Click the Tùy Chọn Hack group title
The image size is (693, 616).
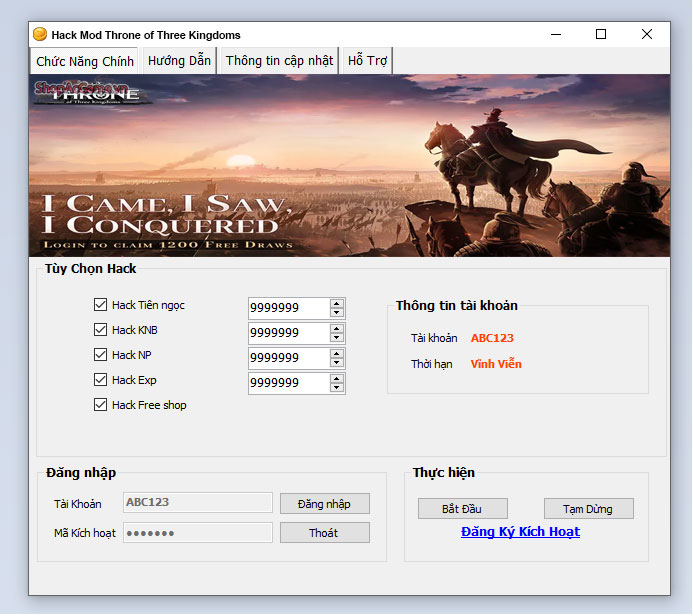pyautogui.click(x=91, y=269)
